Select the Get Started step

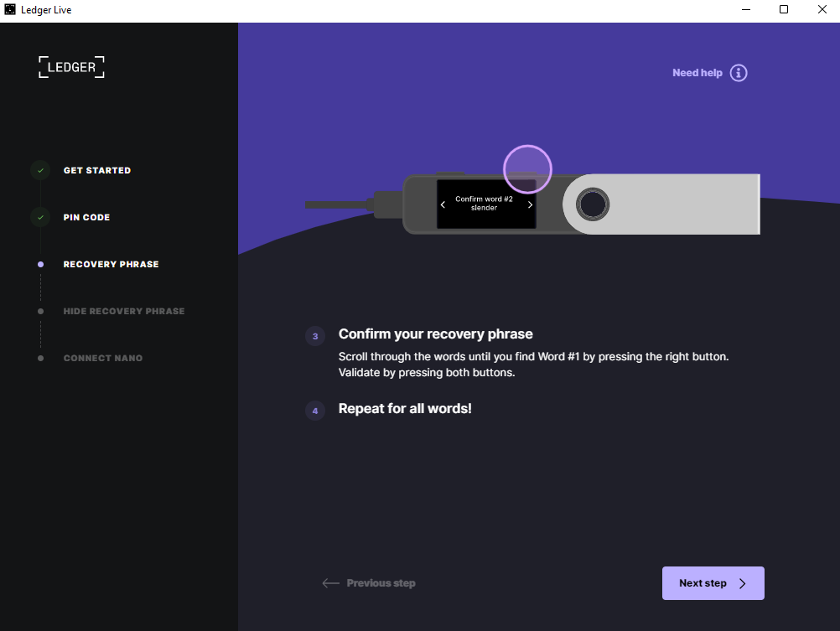click(x=97, y=170)
